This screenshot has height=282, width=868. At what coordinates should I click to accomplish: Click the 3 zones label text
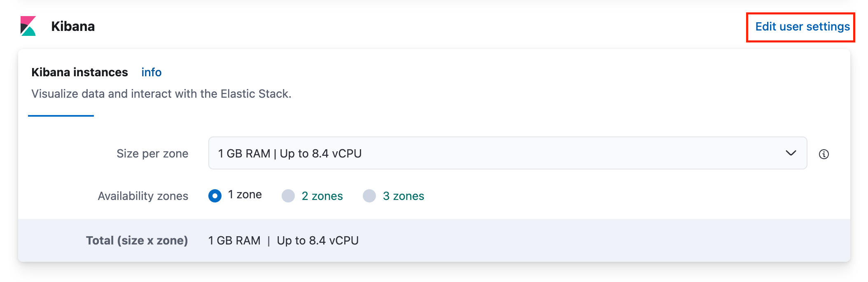pos(403,196)
